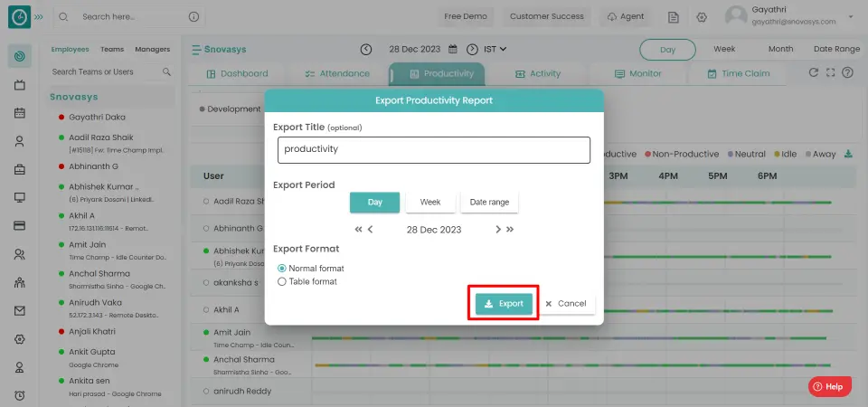Go to previous day with the left clock arrow

pyautogui.click(x=366, y=49)
